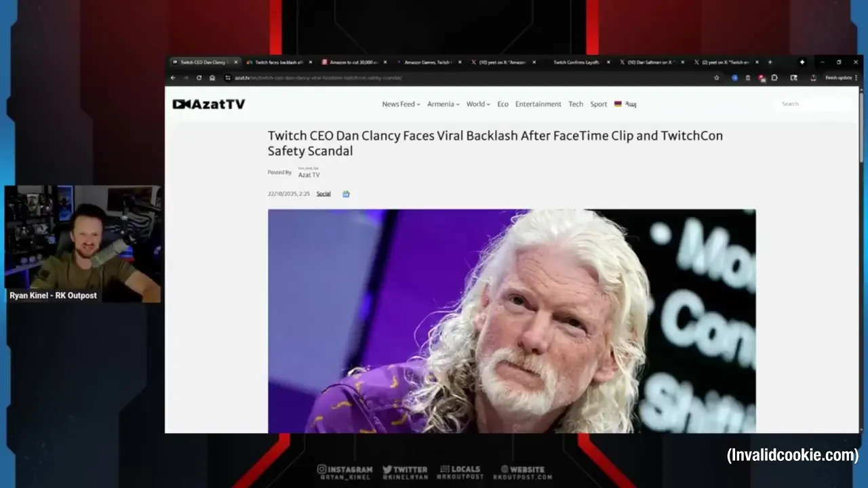
Task: Open the browser home page icon
Action: coord(212,78)
